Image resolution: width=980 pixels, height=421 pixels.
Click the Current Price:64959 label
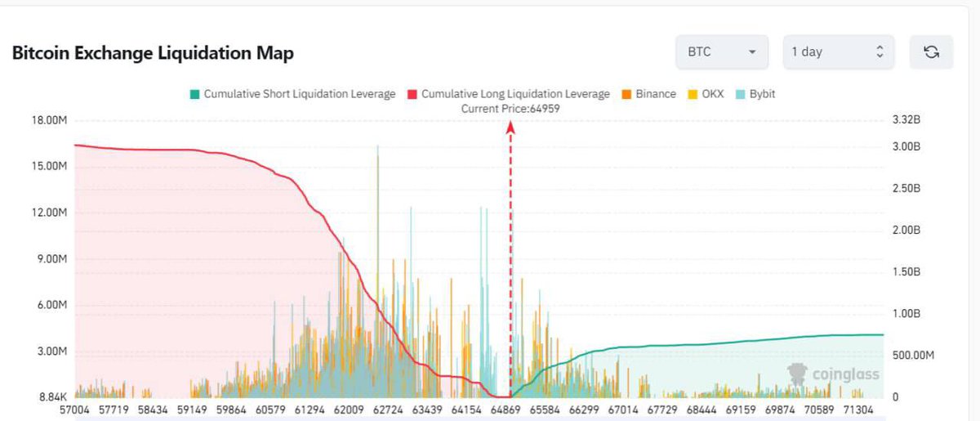(x=510, y=109)
